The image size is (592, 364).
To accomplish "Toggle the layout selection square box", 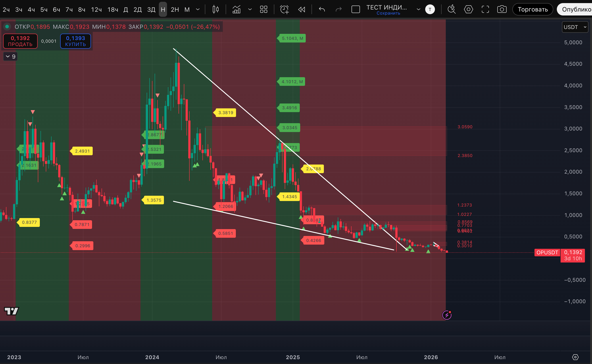I will [x=356, y=9].
